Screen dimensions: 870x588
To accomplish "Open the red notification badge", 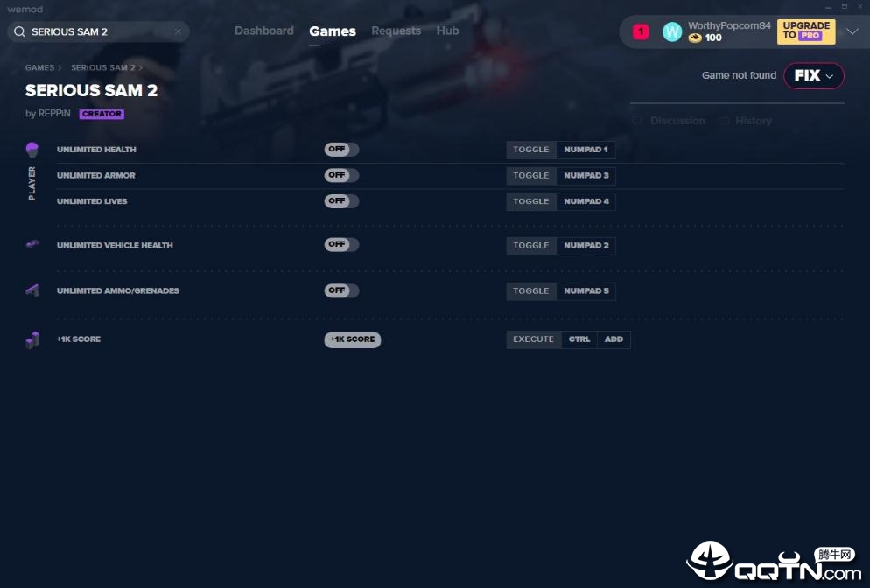I will pyautogui.click(x=641, y=31).
